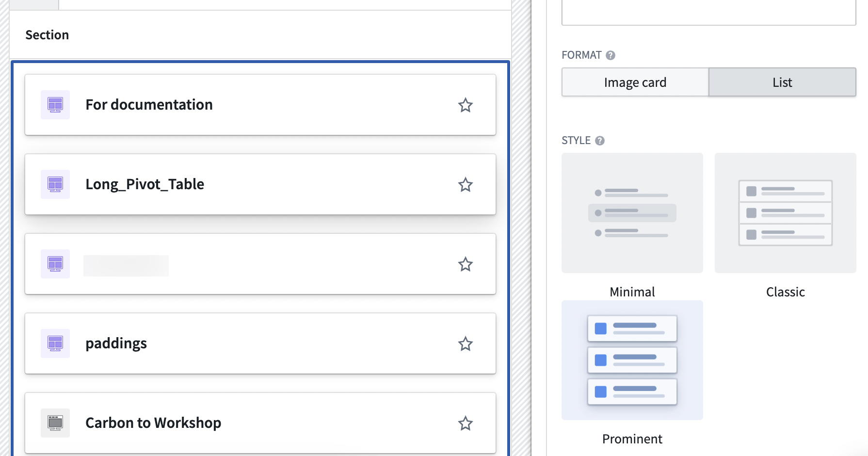Star the Long_Pivot_Table item
Image resolution: width=868 pixels, height=456 pixels.
click(466, 184)
